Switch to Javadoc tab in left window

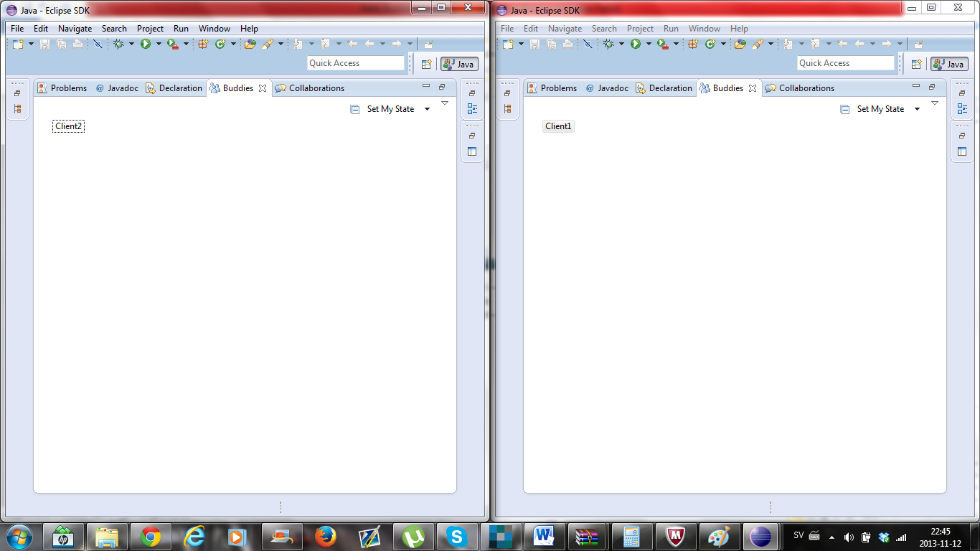click(x=117, y=88)
